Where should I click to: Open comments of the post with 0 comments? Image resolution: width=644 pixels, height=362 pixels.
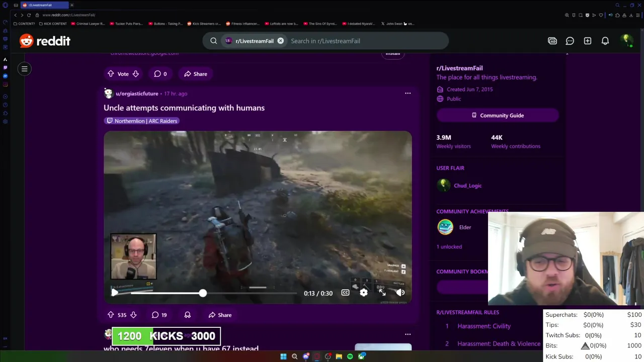[x=160, y=74]
